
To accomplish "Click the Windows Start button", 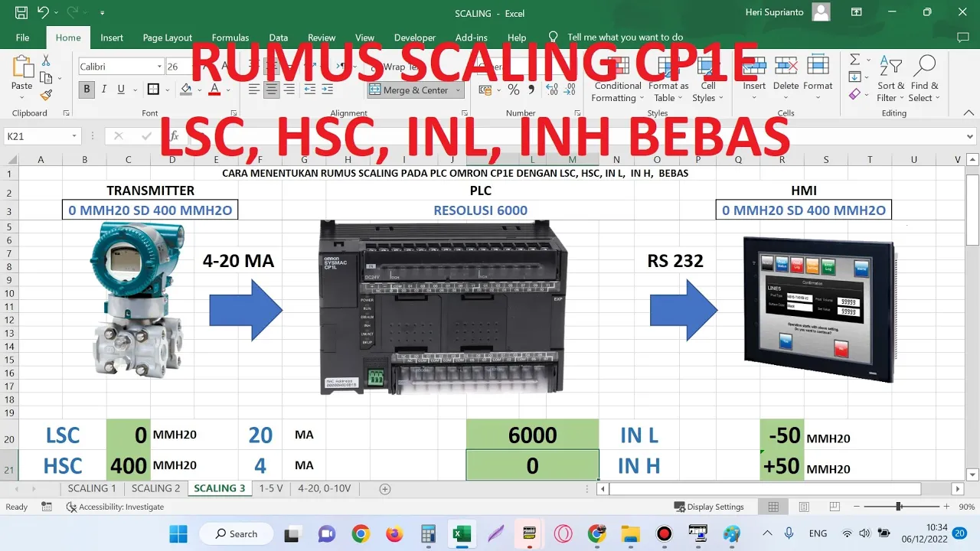I will pos(178,533).
